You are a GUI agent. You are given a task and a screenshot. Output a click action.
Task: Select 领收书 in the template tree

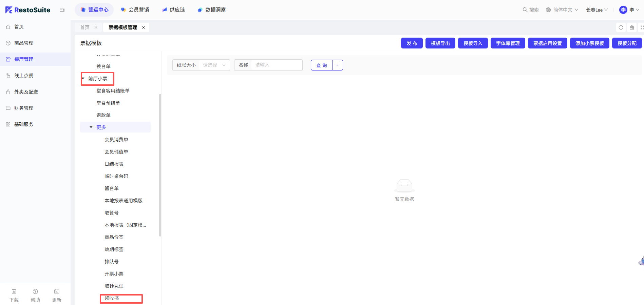click(112, 298)
